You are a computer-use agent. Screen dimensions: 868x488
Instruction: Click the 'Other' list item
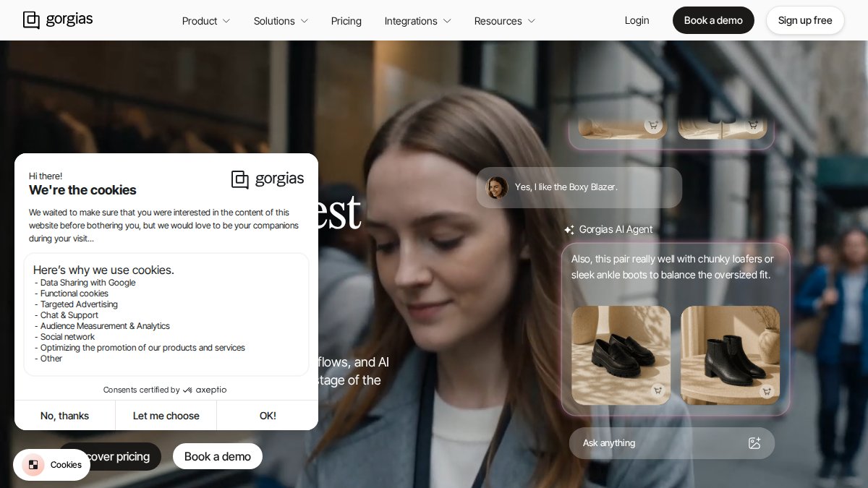[x=51, y=359]
